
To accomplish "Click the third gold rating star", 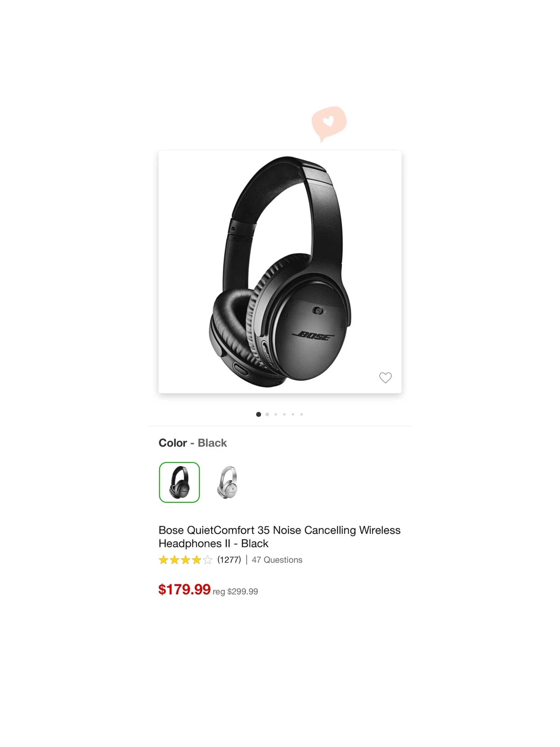I will (x=185, y=560).
